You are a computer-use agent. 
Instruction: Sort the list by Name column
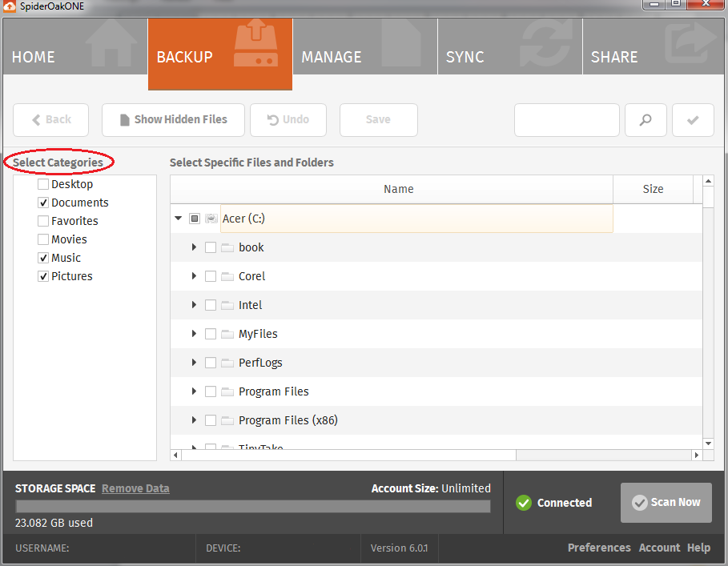(x=392, y=189)
